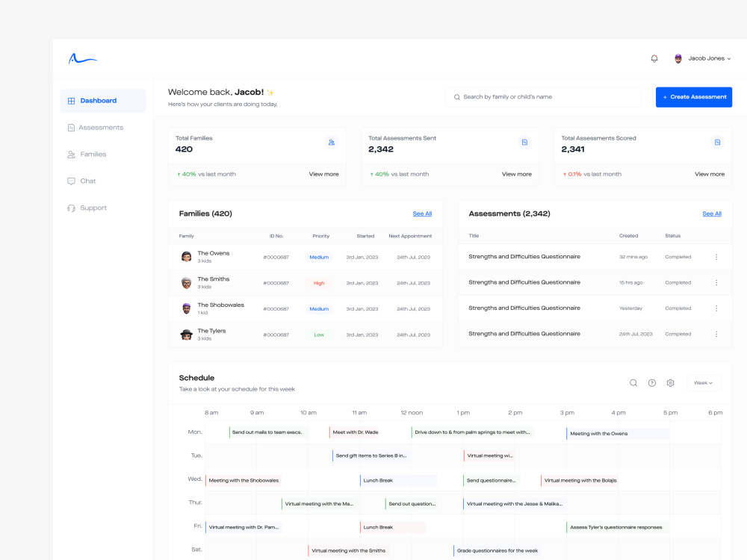
Task: Open the notifications bell
Action: (654, 58)
